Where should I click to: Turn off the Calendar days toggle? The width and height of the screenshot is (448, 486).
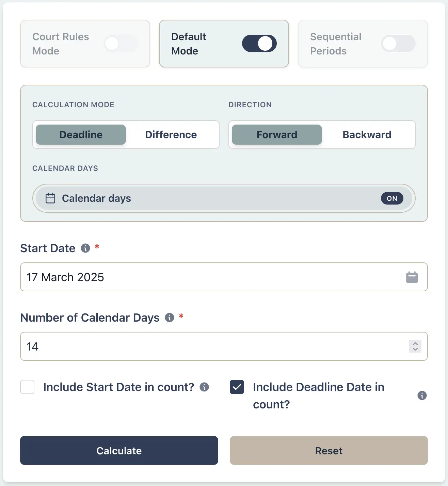click(x=392, y=198)
